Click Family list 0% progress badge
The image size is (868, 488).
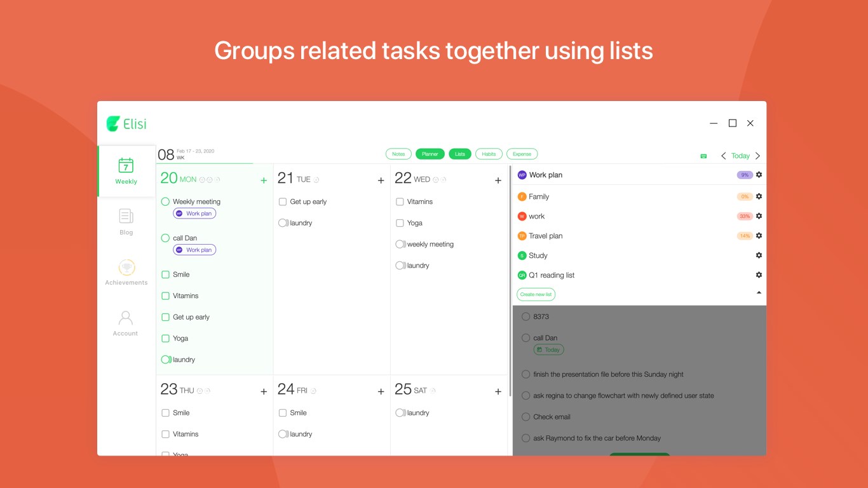click(x=745, y=196)
